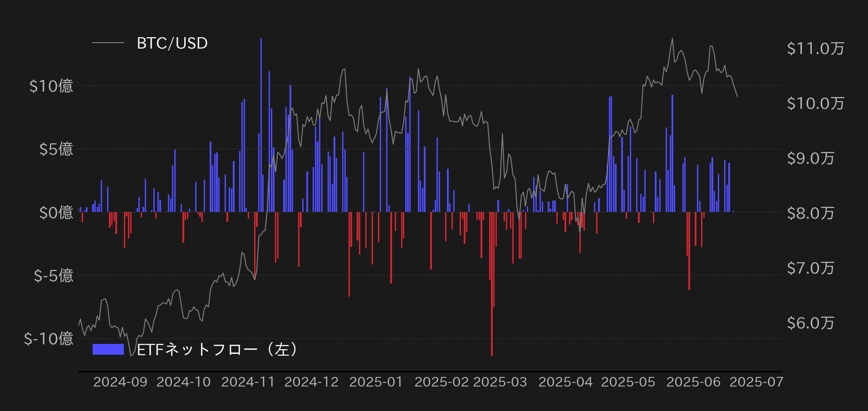The width and height of the screenshot is (868, 411).
Task: Select the $-5億 left axis label
Action: tap(53, 275)
